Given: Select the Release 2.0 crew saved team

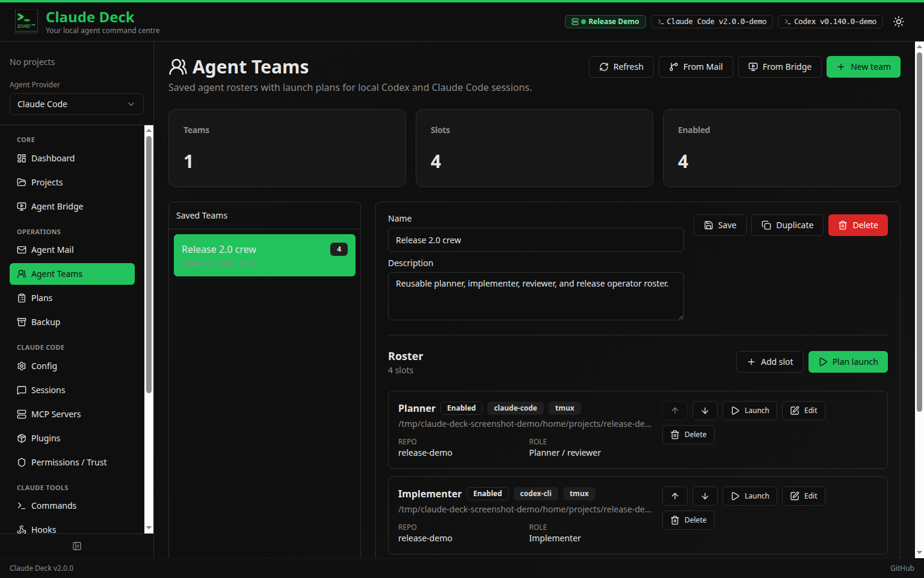Looking at the screenshot, I should (x=265, y=255).
